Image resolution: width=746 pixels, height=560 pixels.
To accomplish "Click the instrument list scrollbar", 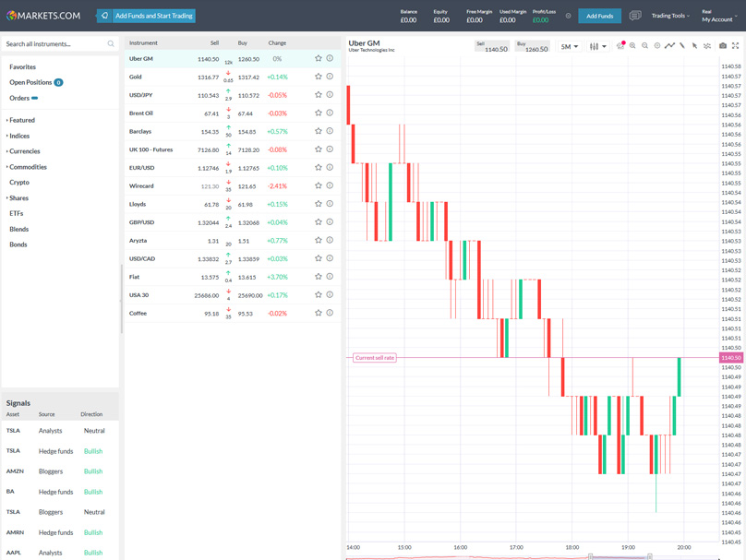I will (x=121, y=299).
